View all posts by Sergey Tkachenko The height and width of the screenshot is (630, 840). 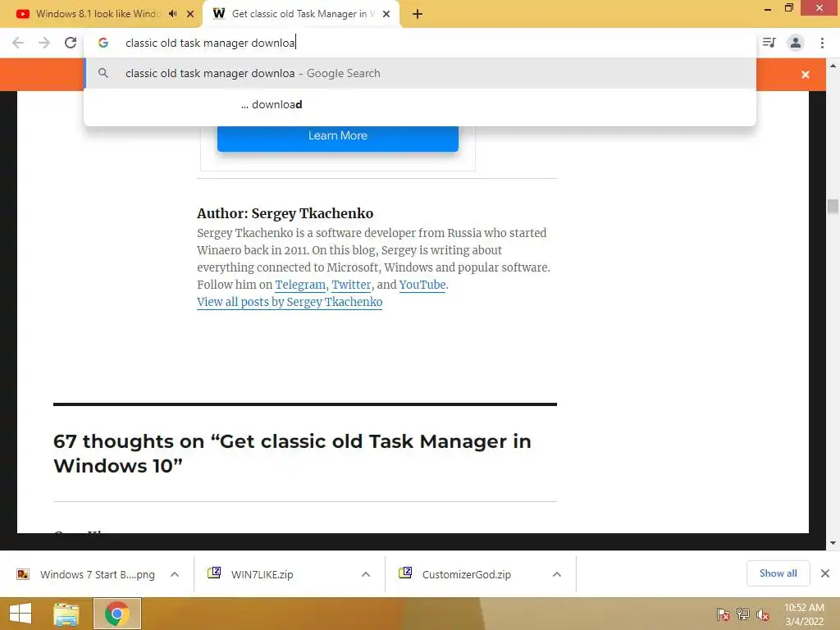(290, 302)
